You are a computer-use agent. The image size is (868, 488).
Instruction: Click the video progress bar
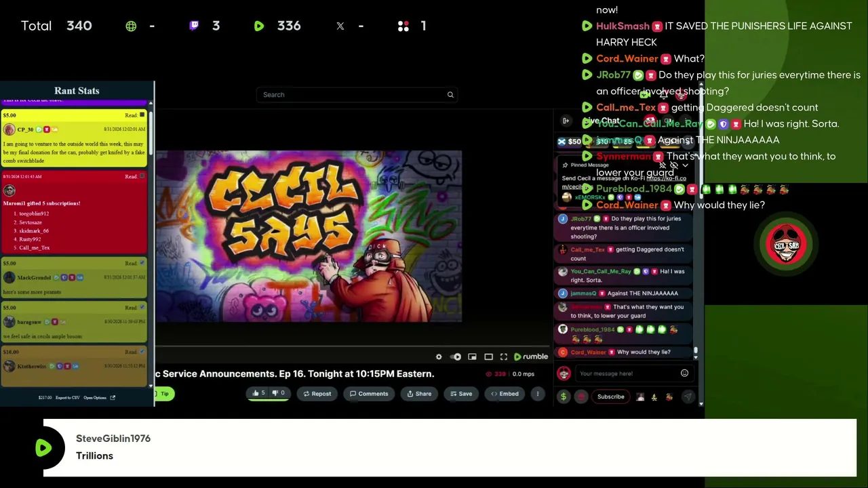point(353,346)
